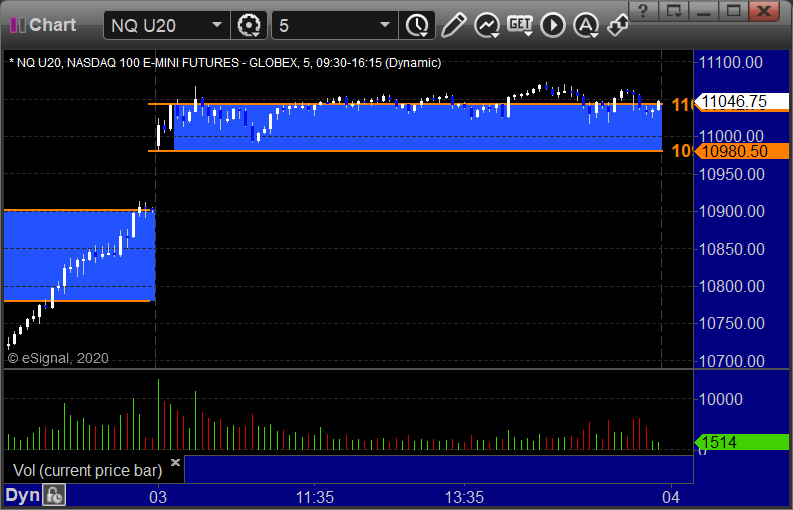This screenshot has width=793, height=510.
Task: Click the 10950.00 price axis label
Action: tap(731, 175)
